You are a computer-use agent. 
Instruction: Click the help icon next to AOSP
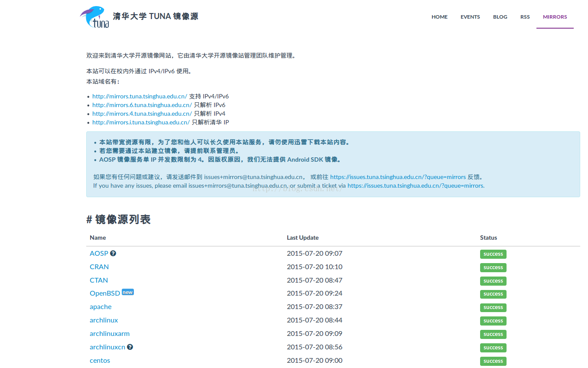point(113,253)
